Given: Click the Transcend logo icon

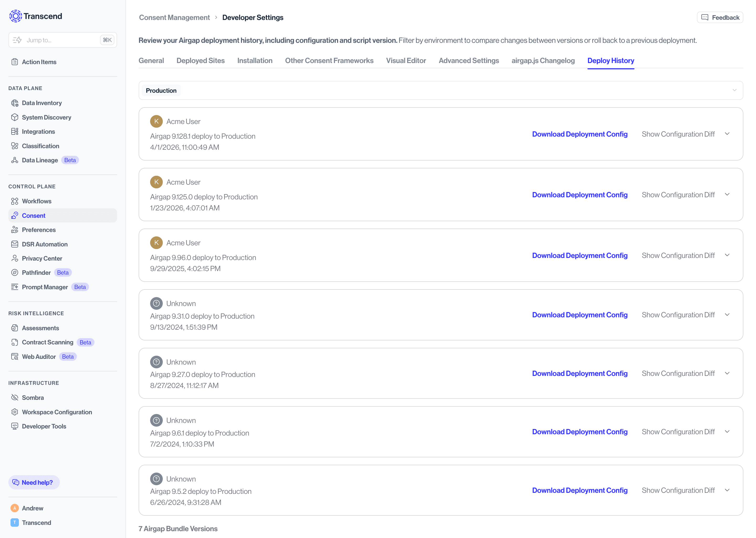Looking at the screenshot, I should point(15,16).
